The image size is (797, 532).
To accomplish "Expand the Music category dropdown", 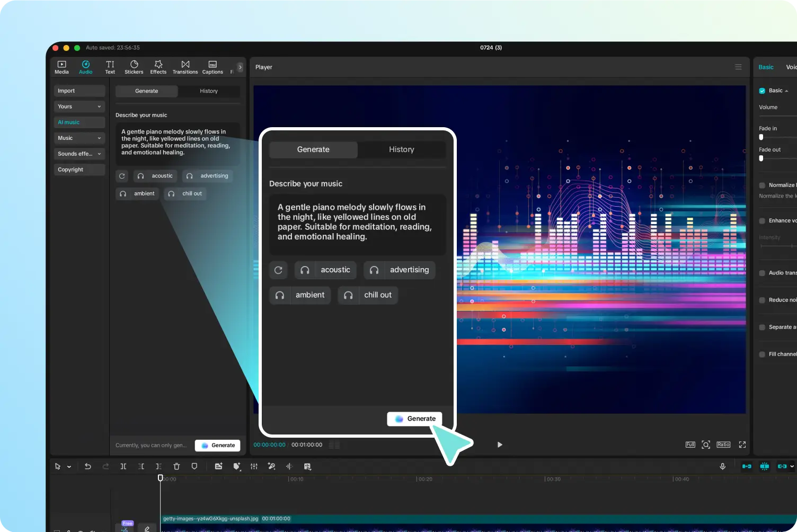I will [79, 138].
